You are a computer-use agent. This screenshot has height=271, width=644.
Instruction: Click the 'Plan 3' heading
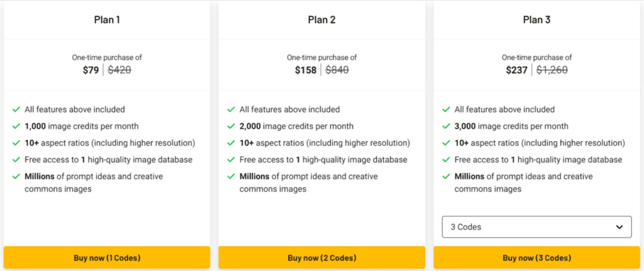(x=536, y=19)
